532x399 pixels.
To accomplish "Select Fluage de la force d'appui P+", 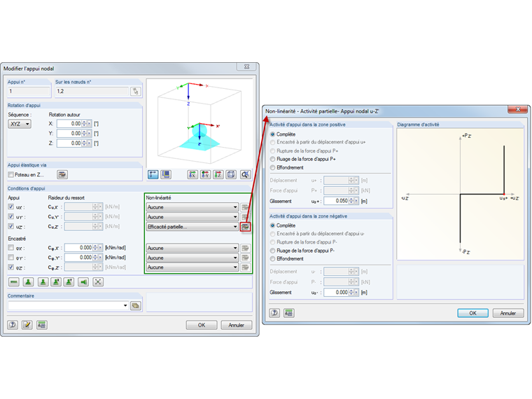I will 272,159.
